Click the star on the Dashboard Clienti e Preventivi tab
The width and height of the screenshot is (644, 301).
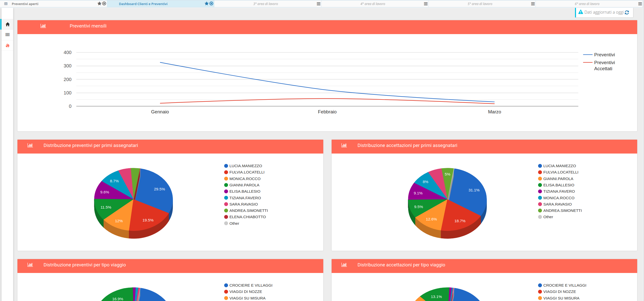click(x=206, y=4)
